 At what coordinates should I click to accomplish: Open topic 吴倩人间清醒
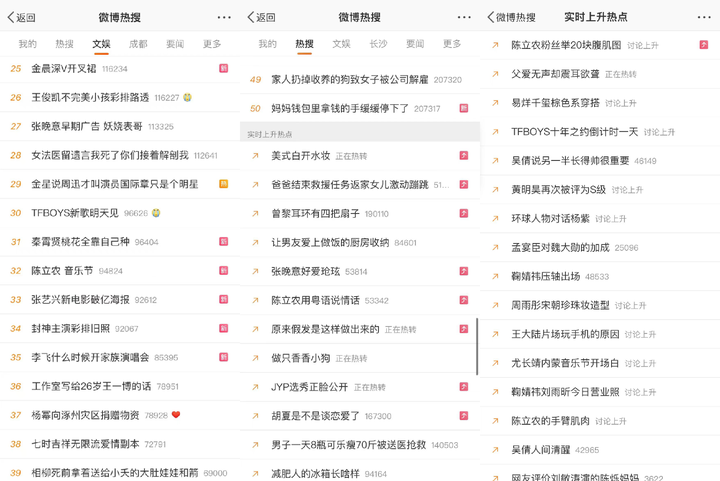540,450
